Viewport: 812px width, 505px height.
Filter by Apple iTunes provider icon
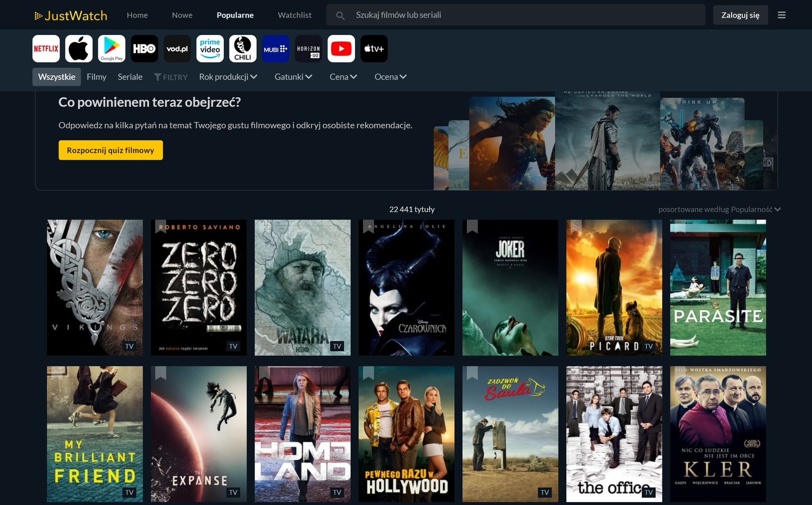pyautogui.click(x=79, y=49)
